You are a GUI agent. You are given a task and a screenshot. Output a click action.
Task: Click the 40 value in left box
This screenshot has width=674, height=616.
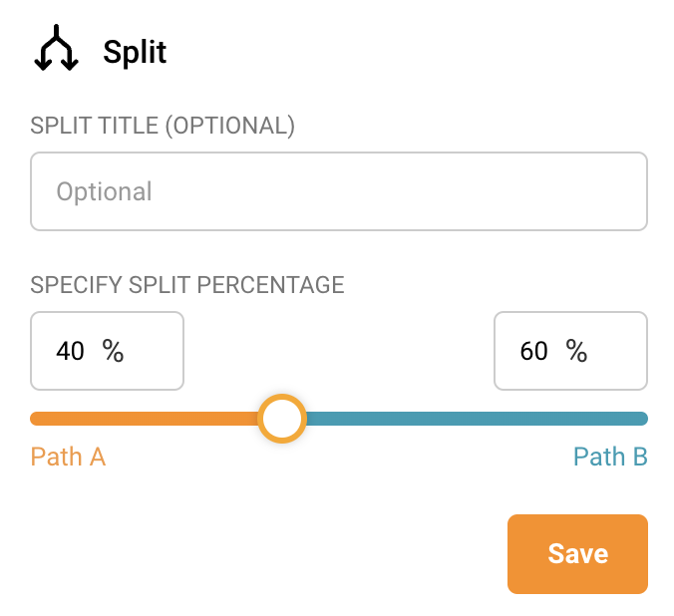[70, 351]
